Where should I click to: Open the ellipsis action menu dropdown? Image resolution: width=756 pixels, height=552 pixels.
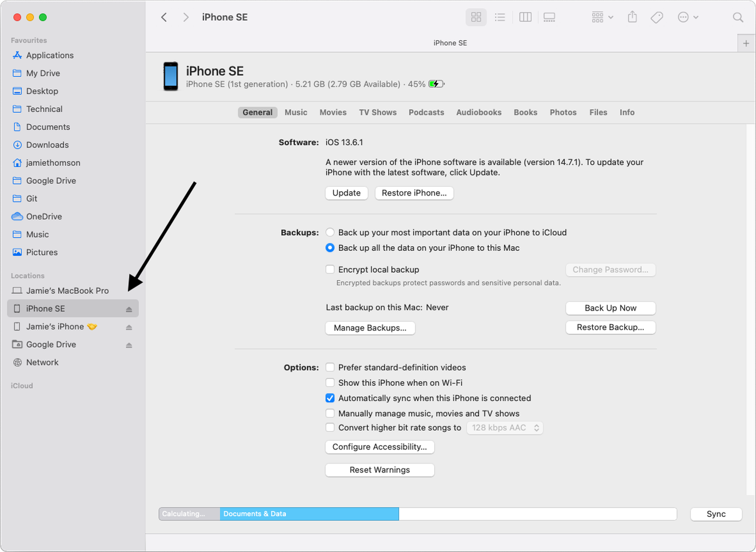coord(688,17)
